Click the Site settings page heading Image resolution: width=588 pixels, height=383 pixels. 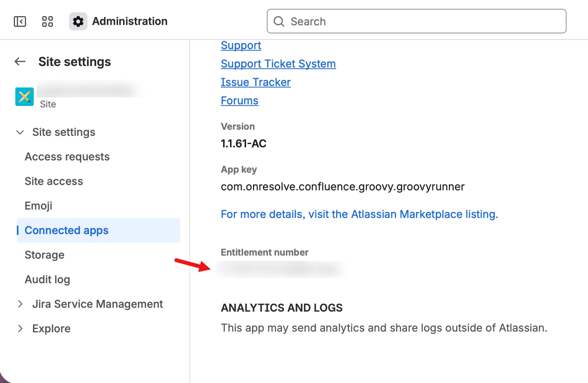[x=75, y=62]
